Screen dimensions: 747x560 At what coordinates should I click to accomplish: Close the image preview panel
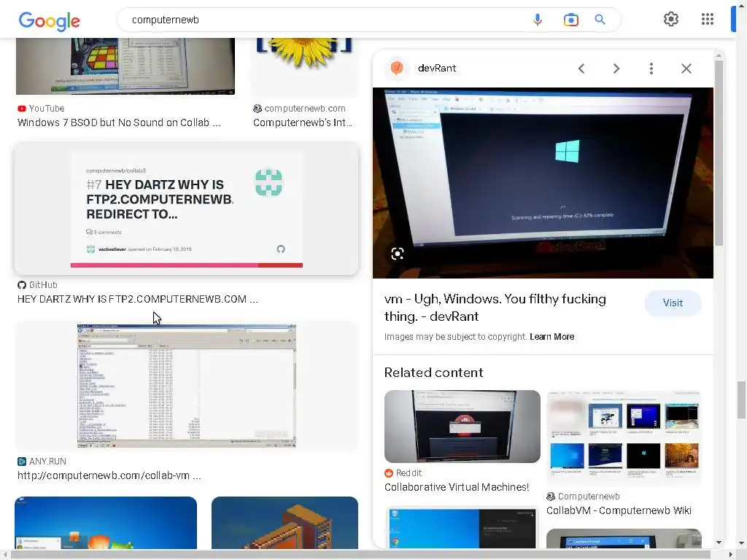[x=686, y=69]
